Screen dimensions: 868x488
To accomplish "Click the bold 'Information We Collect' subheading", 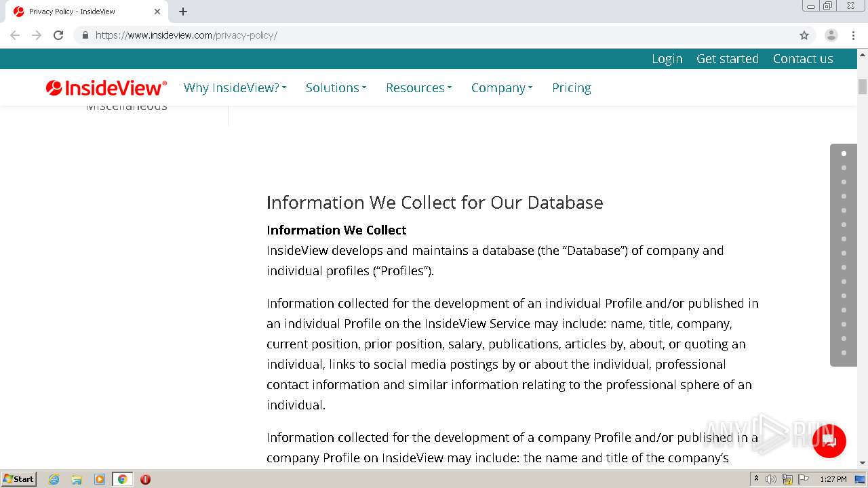I will point(336,230).
